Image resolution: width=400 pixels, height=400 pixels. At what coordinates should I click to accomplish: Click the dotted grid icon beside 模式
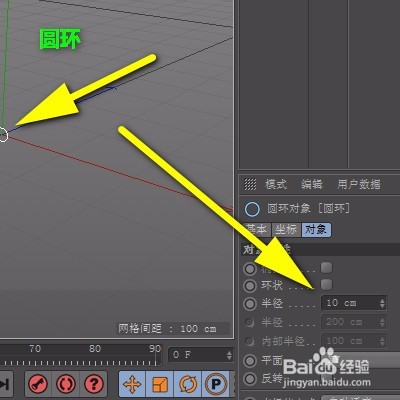click(250, 184)
